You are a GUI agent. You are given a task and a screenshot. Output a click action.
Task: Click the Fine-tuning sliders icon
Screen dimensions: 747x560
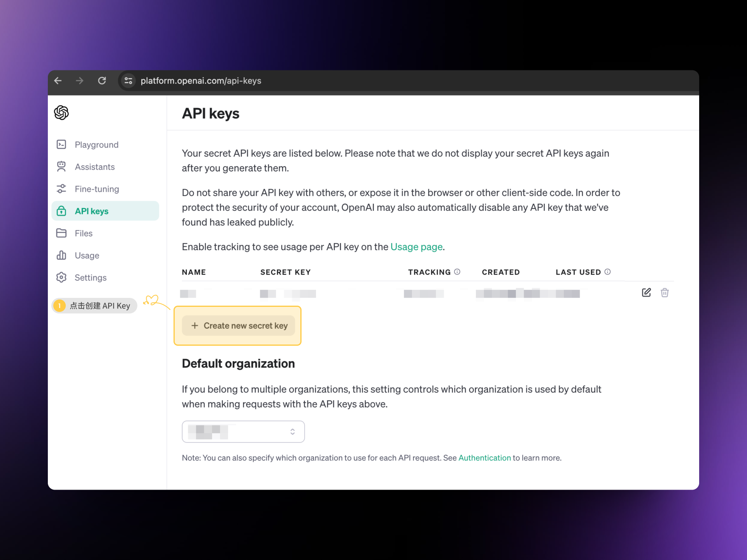[x=61, y=189]
